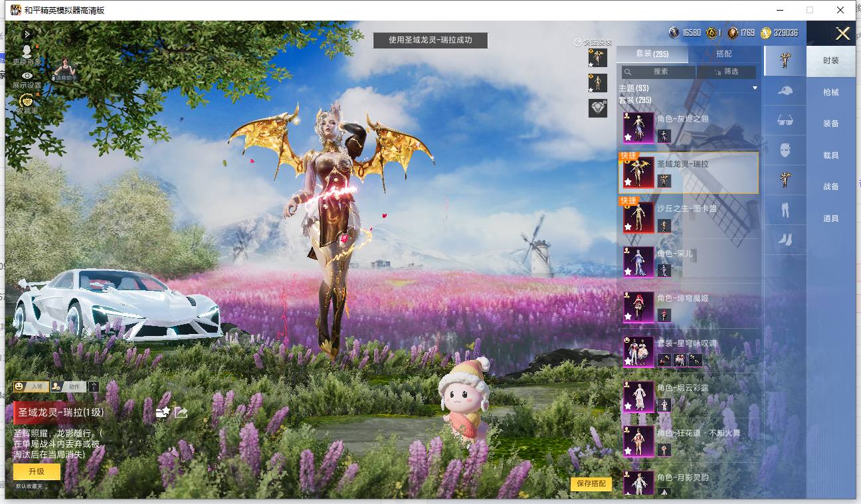Select the pants category icon
The height and width of the screenshot is (504, 861).
(x=785, y=210)
